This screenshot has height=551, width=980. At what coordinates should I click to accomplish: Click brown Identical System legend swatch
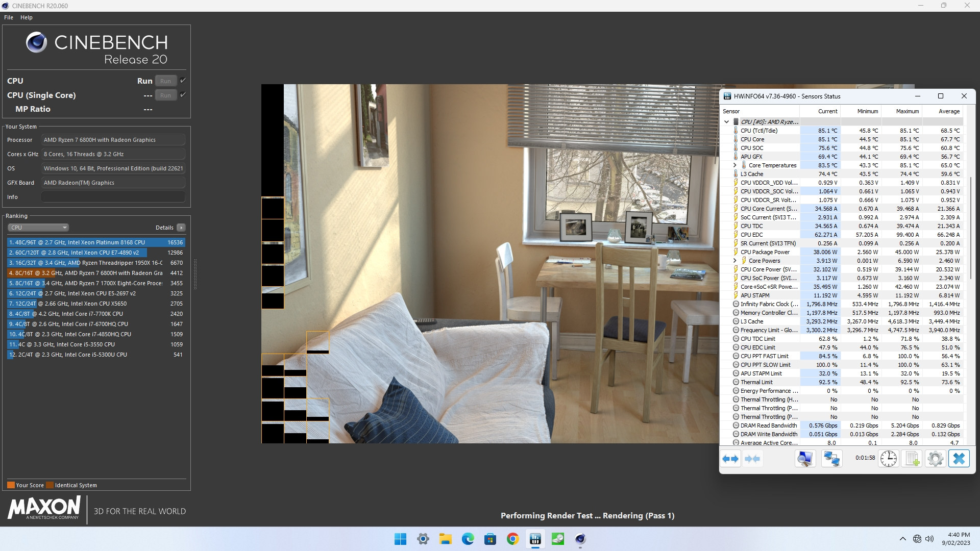tap(50, 485)
